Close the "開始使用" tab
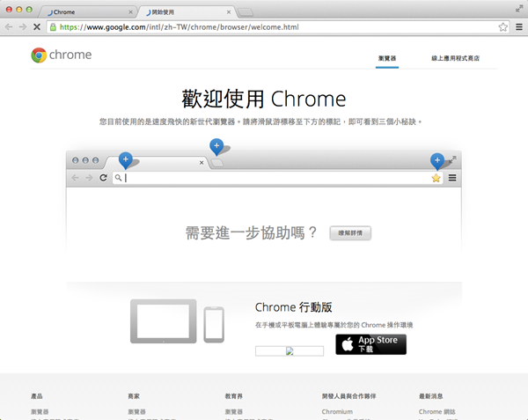The height and width of the screenshot is (420, 528). click(231, 13)
